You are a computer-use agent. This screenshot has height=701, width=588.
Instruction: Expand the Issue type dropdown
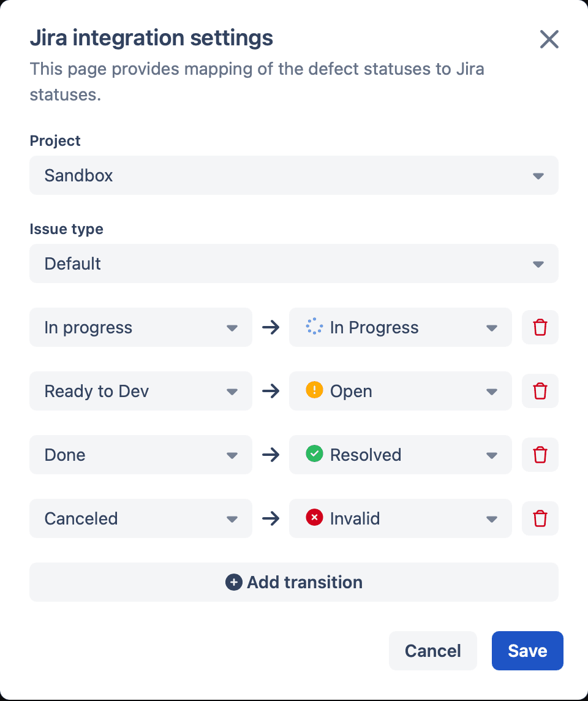point(294,263)
